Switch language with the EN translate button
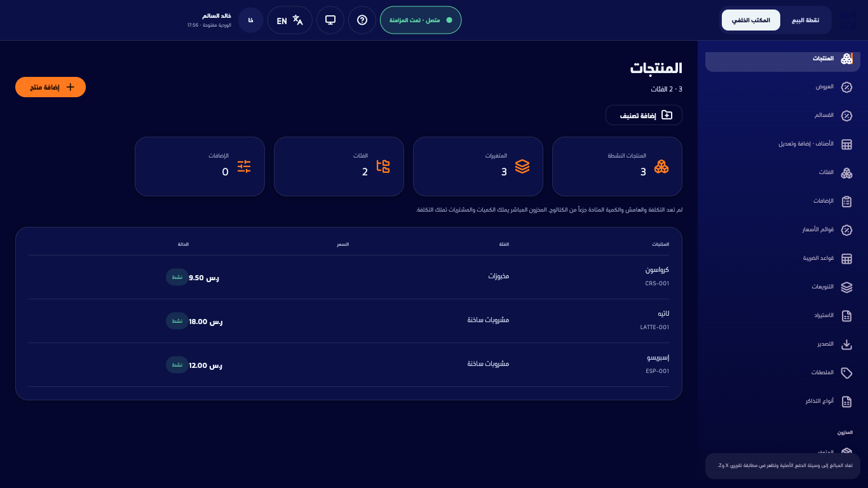868x488 pixels. pos(290,20)
